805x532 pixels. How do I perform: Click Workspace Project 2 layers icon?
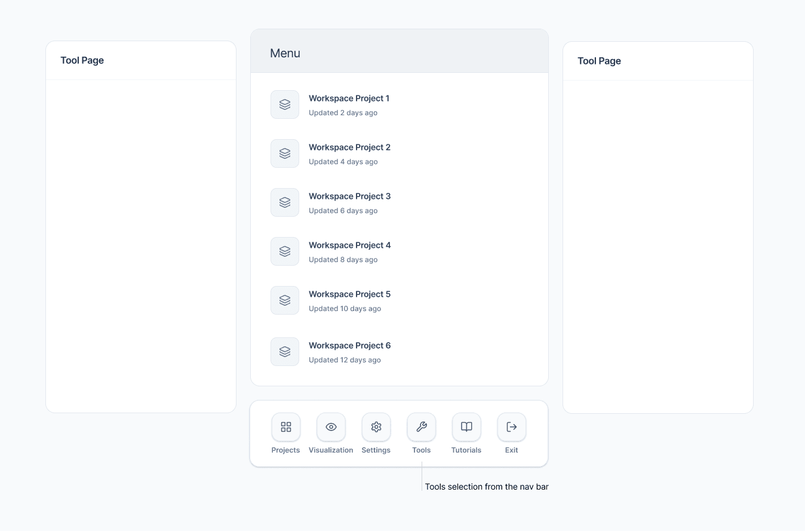coord(285,153)
